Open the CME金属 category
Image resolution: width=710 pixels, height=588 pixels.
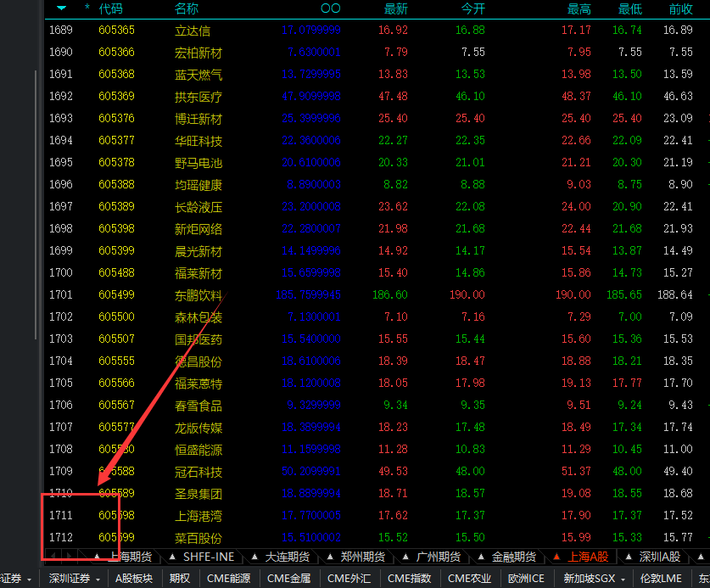(x=289, y=579)
